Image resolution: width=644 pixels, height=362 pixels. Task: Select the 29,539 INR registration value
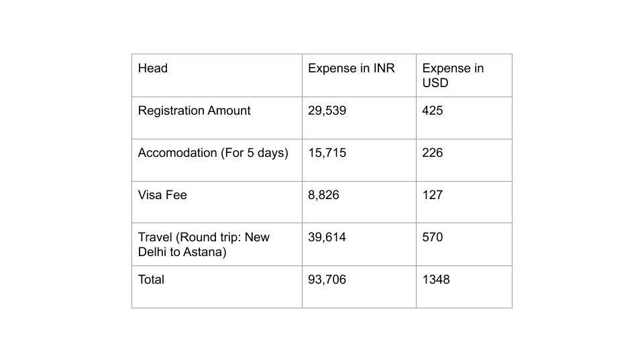click(x=327, y=111)
